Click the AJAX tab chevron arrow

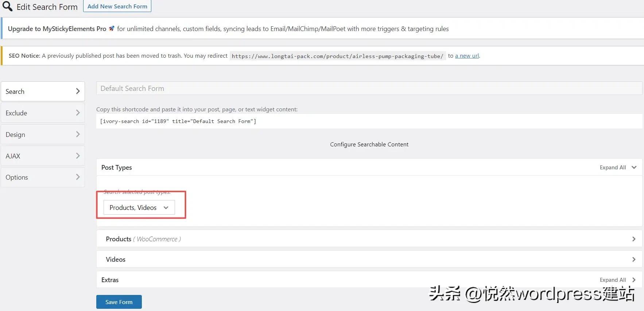click(x=78, y=156)
